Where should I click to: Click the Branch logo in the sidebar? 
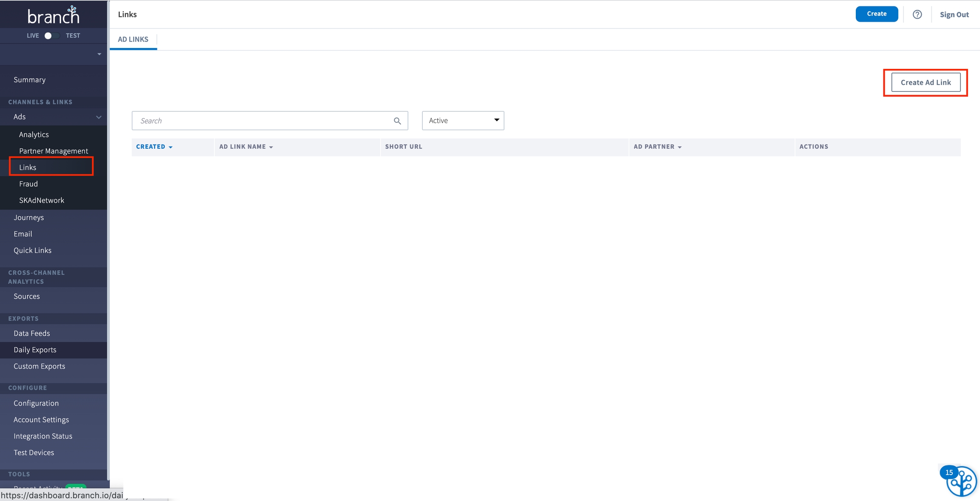(x=54, y=15)
